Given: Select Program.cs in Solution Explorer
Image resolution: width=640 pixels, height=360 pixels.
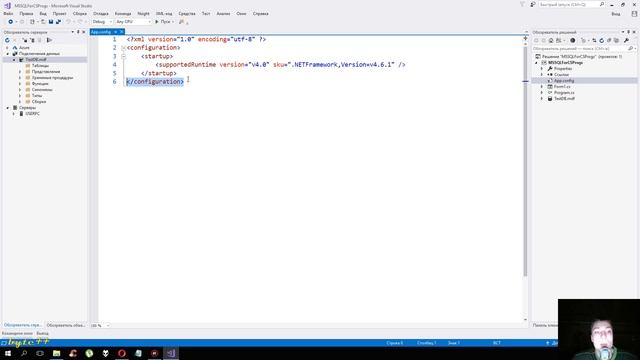Looking at the screenshot, I should pyautogui.click(x=564, y=93).
